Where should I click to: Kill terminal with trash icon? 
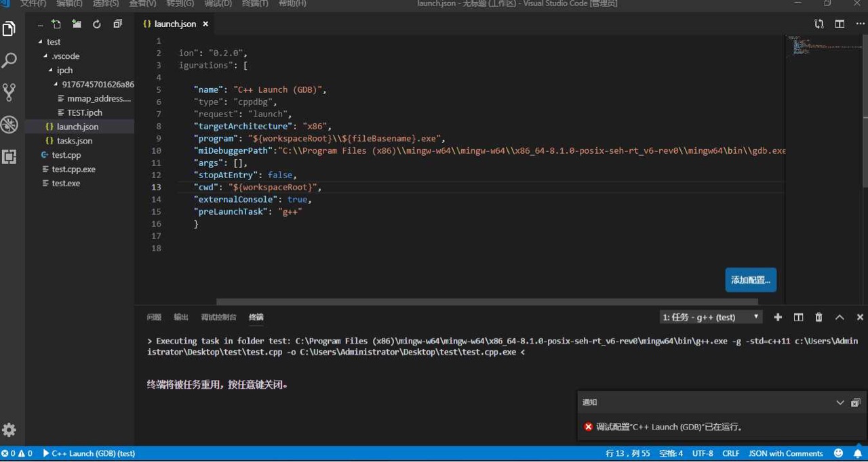(818, 317)
